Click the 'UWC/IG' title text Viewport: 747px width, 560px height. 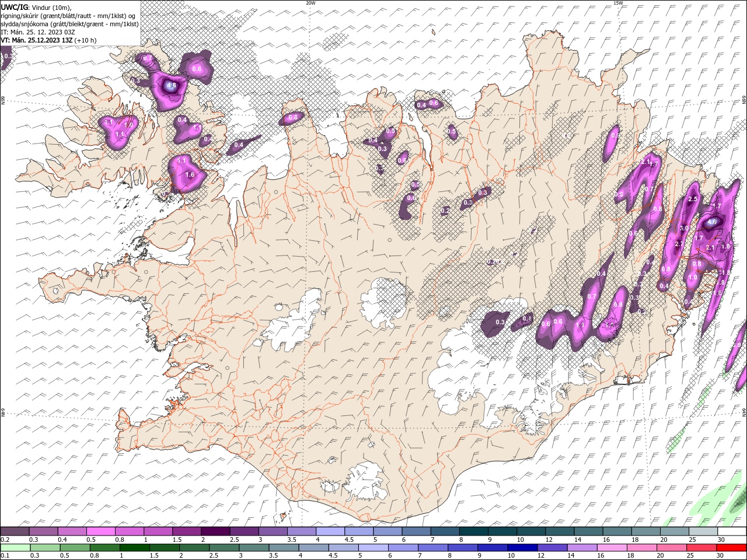15,8
